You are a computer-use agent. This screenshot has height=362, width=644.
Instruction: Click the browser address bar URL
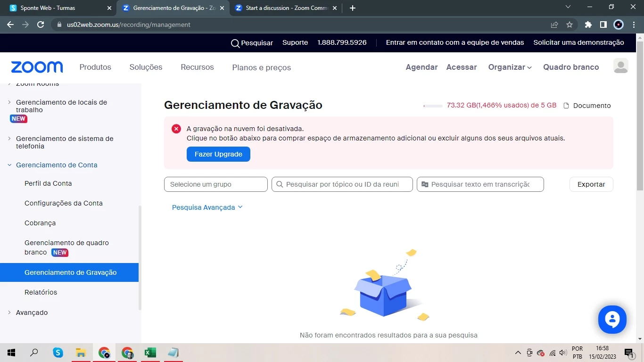[x=128, y=25]
